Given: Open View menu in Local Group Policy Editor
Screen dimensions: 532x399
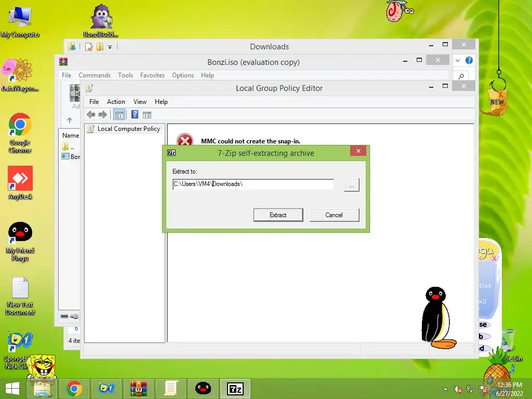Looking at the screenshot, I should 140,102.
